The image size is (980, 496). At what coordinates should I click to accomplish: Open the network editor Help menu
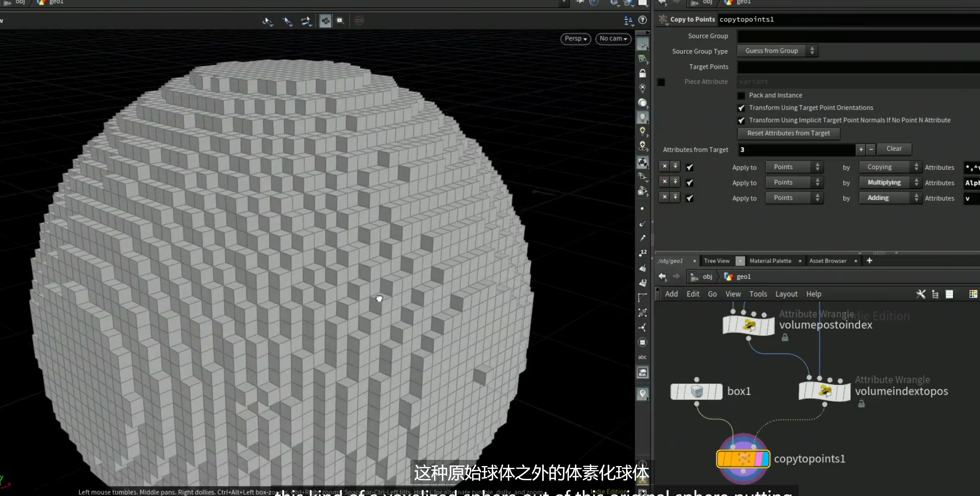[x=814, y=294]
